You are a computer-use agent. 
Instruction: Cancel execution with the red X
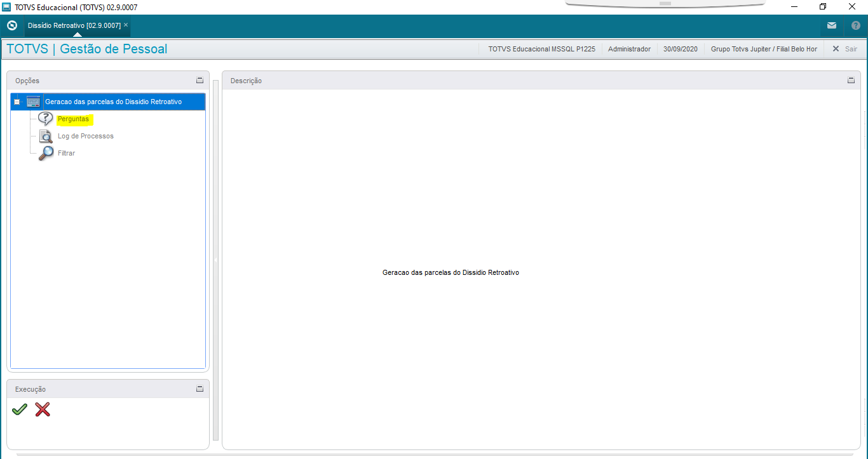coord(43,409)
